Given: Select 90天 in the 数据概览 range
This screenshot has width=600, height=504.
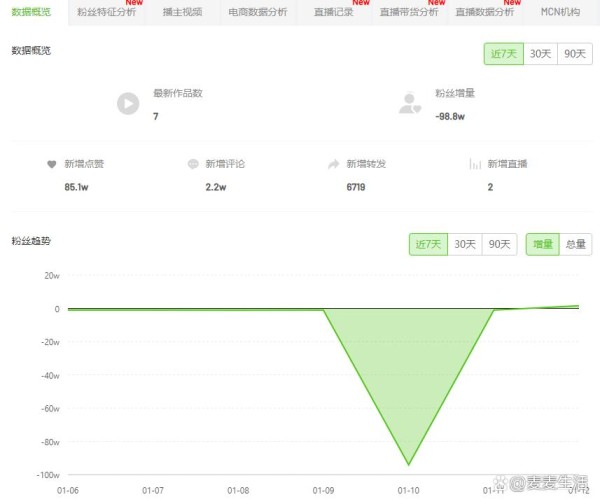Looking at the screenshot, I should [575, 54].
